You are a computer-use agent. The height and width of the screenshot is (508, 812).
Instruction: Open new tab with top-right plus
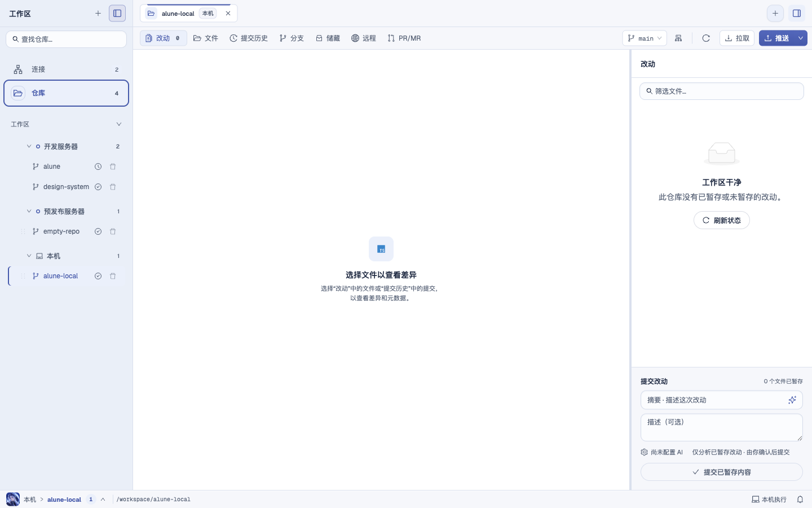pos(775,13)
